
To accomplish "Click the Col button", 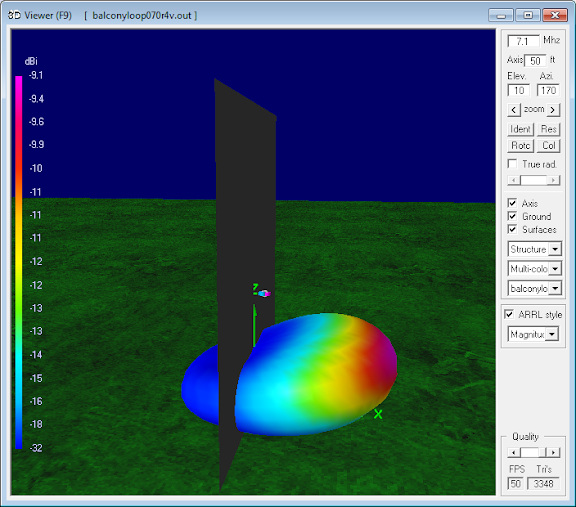I will 548,146.
